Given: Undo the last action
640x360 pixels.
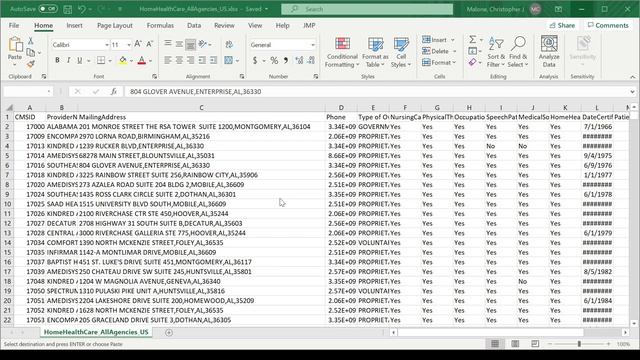Looking at the screenshot, I should click(x=82, y=9).
